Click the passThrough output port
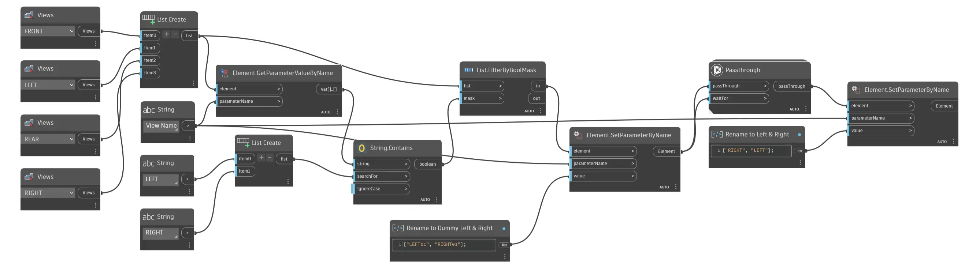Viewport: 980px width, 279px height. [x=792, y=86]
